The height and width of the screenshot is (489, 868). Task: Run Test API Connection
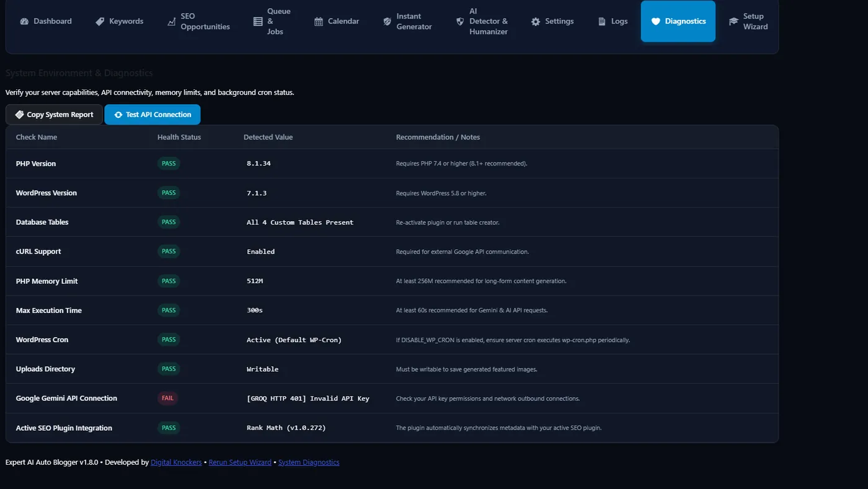pyautogui.click(x=153, y=115)
